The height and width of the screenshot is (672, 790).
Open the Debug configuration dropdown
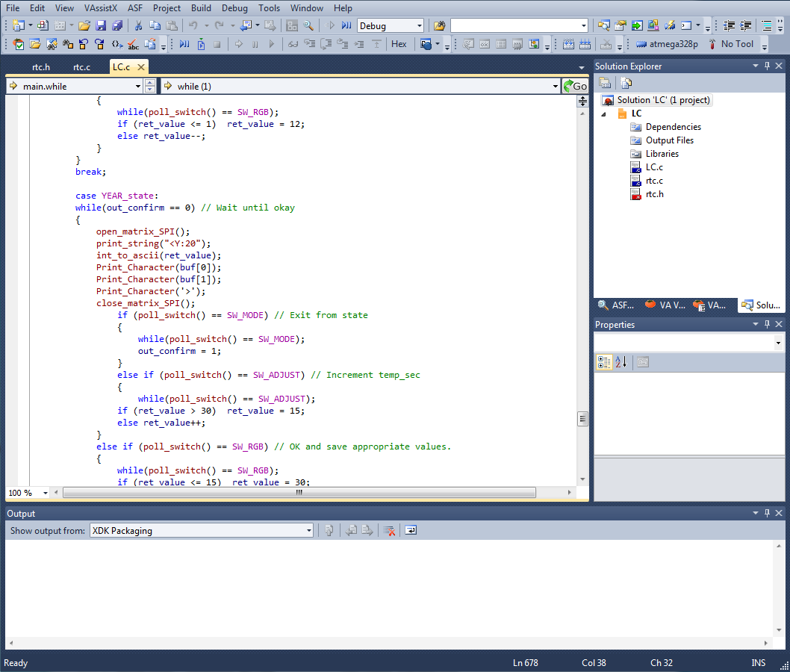click(x=419, y=26)
